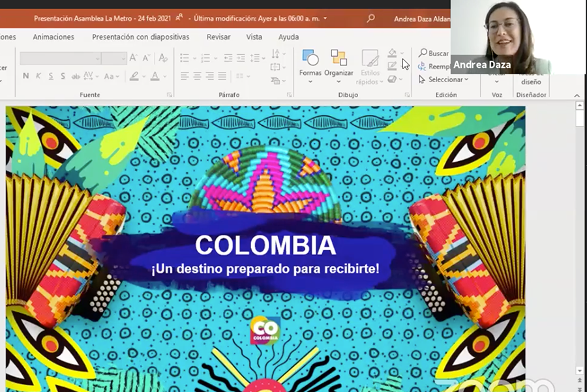
Task: Open the change case Aa dropdown
Action: tap(111, 76)
